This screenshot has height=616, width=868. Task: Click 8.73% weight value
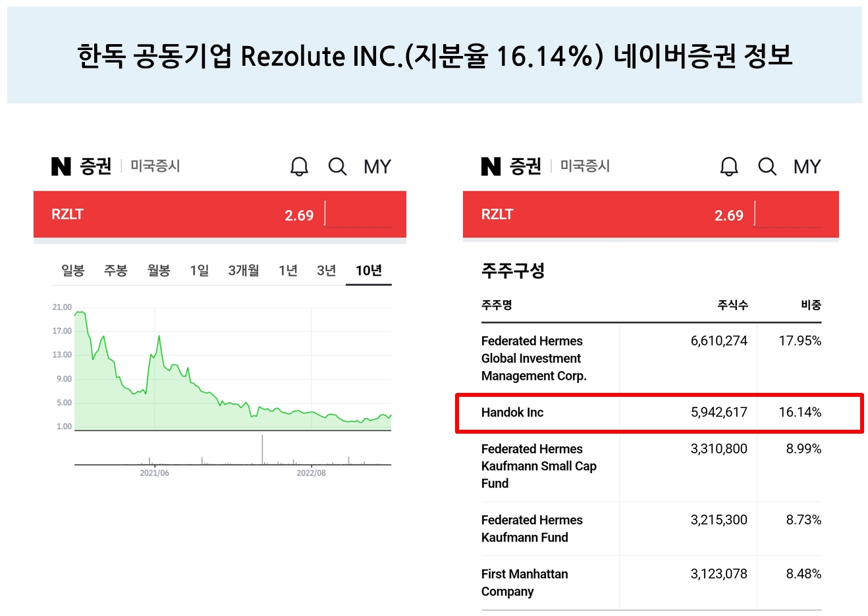[x=803, y=520]
